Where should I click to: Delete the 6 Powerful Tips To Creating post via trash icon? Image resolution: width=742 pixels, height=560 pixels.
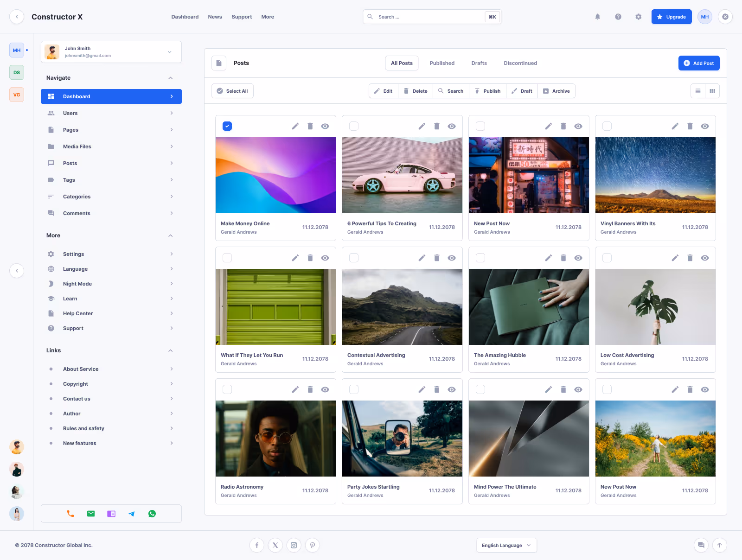pyautogui.click(x=436, y=126)
